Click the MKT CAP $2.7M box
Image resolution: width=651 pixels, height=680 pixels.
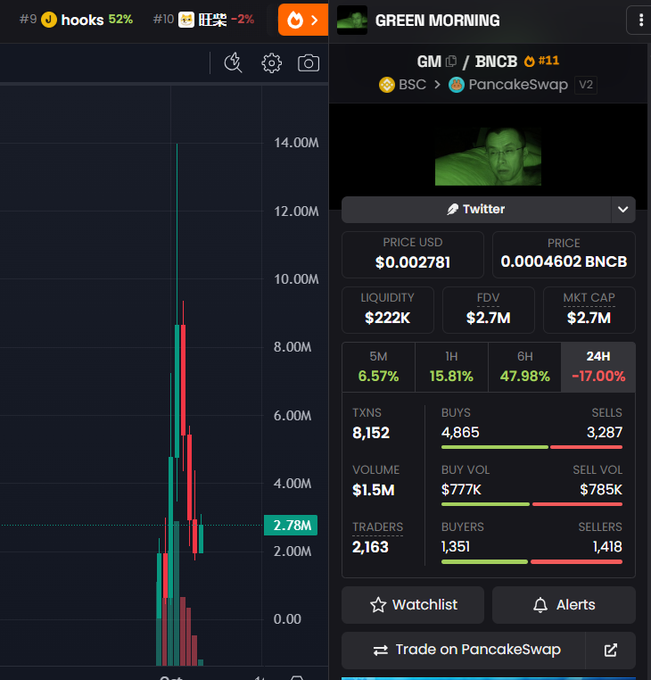pos(589,310)
